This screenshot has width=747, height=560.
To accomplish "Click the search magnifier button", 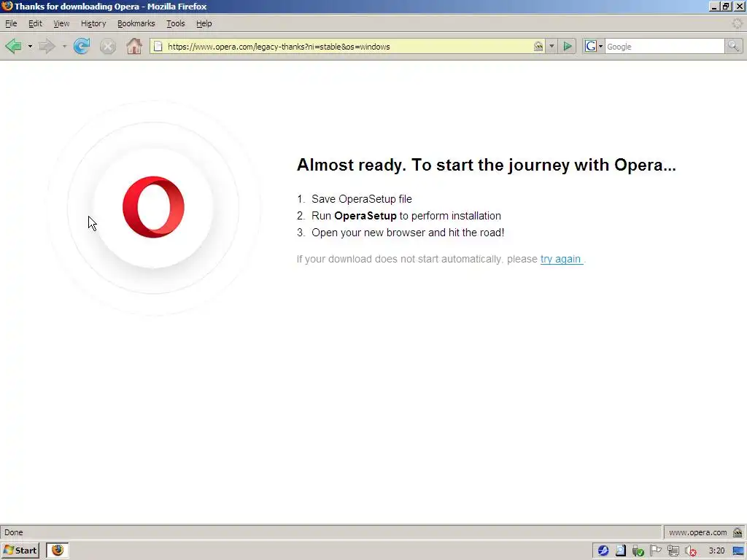I will coord(733,46).
